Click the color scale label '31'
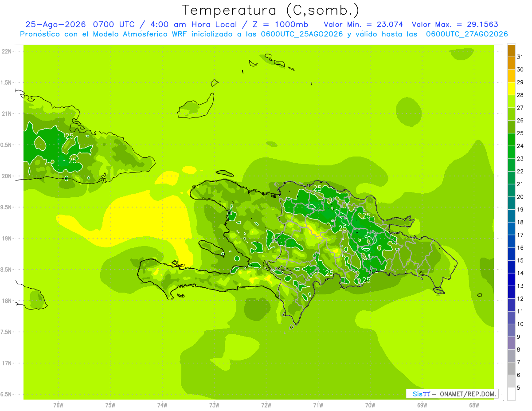This screenshot has width=532, height=411. (520, 57)
